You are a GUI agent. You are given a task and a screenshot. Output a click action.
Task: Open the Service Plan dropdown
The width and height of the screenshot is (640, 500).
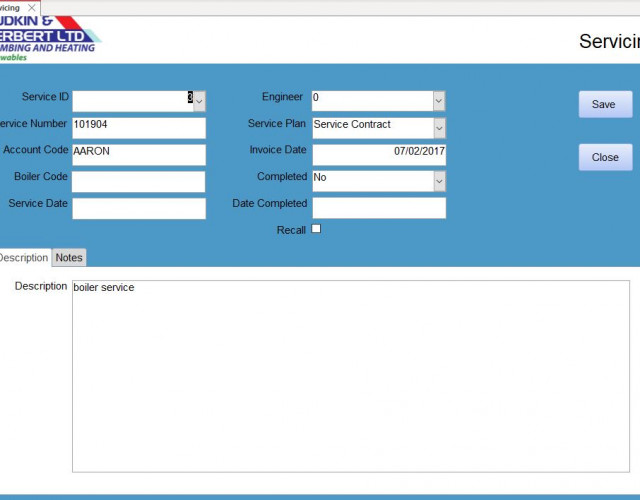click(x=439, y=128)
